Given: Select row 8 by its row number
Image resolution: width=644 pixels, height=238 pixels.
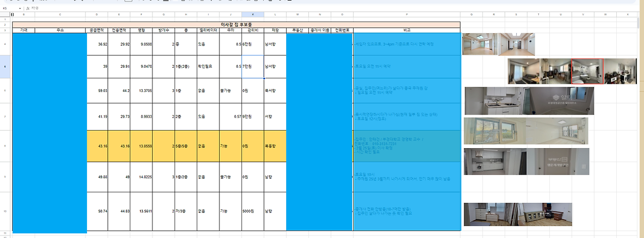Looking at the screenshot, I should coord(5,146).
